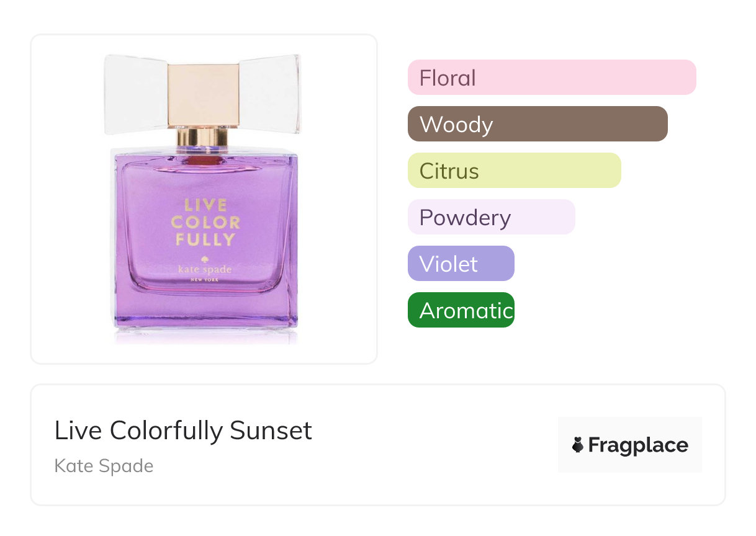Click the right clear bow wing
This screenshot has width=756, height=536.
pos(270,94)
